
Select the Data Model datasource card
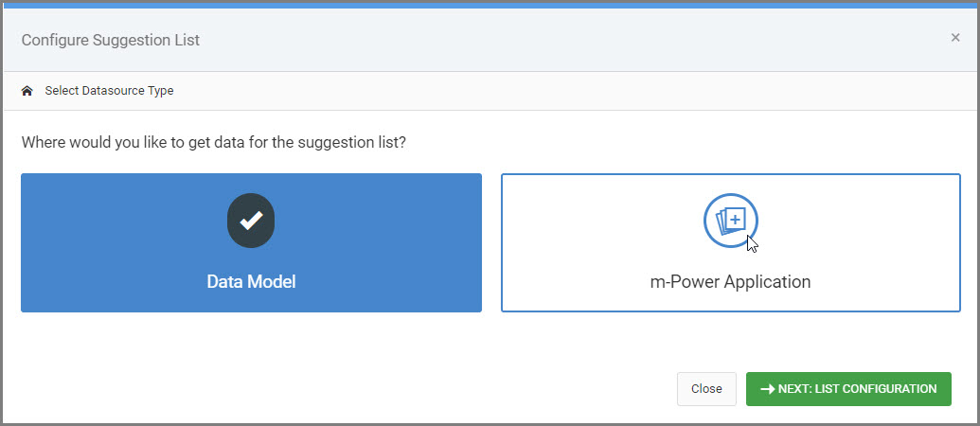[x=251, y=242]
